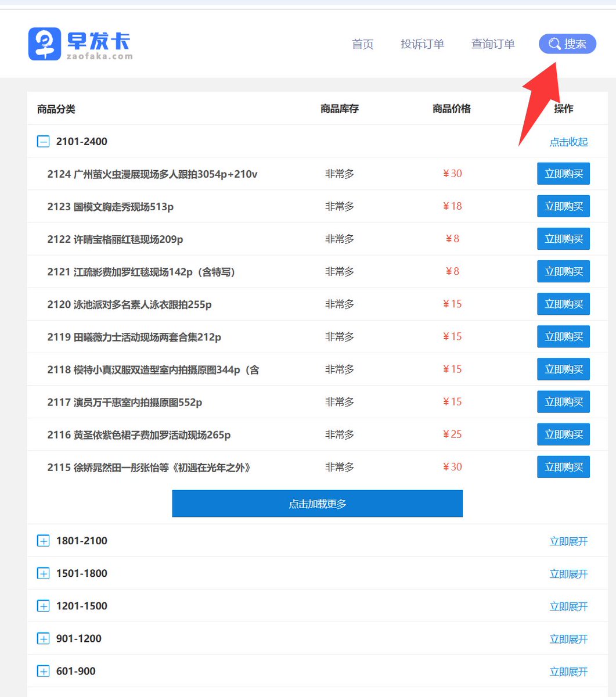Click the 商品价格 column header
This screenshot has width=616, height=697.
pos(452,109)
